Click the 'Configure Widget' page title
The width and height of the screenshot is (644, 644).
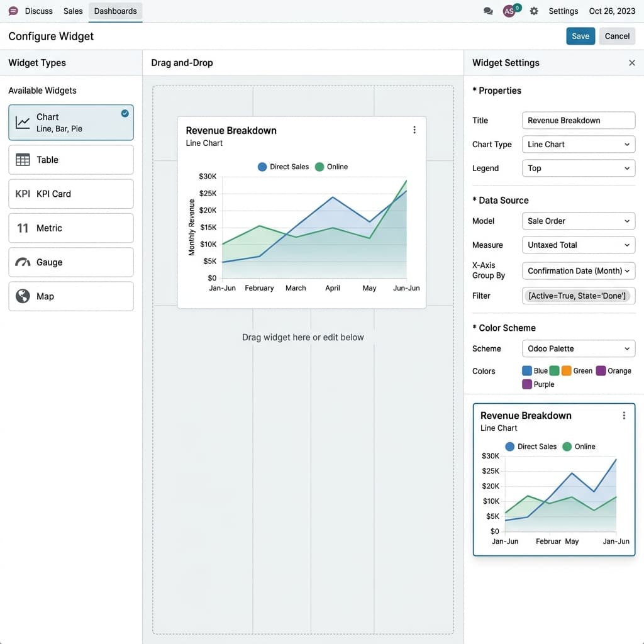[51, 36]
